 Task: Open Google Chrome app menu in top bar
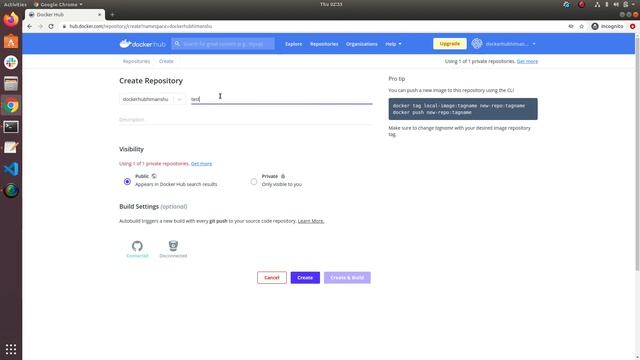(58, 4)
